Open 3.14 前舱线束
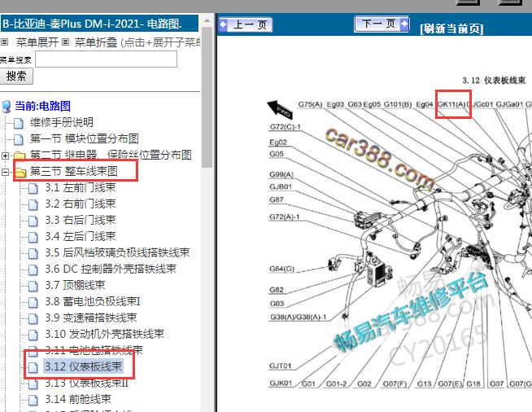 point(78,399)
